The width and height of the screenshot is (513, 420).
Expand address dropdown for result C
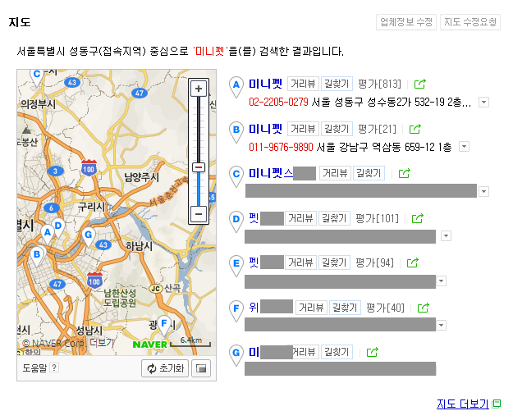(x=483, y=191)
